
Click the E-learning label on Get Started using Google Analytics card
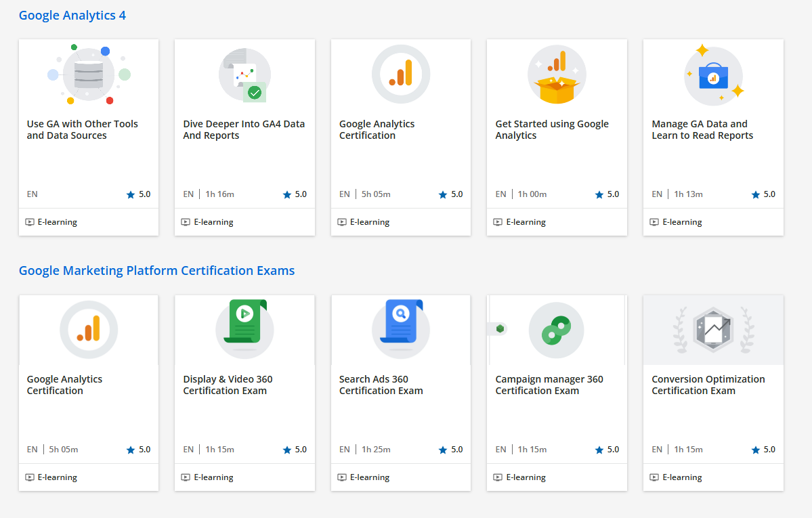(x=526, y=222)
